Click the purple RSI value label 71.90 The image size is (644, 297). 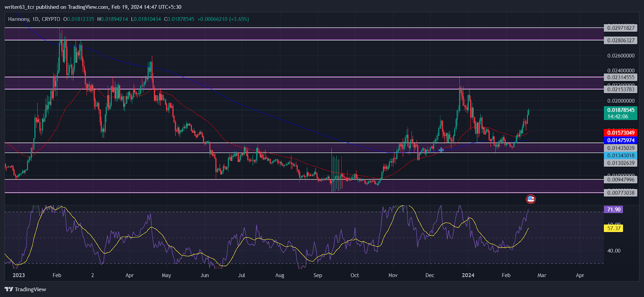[614, 210]
